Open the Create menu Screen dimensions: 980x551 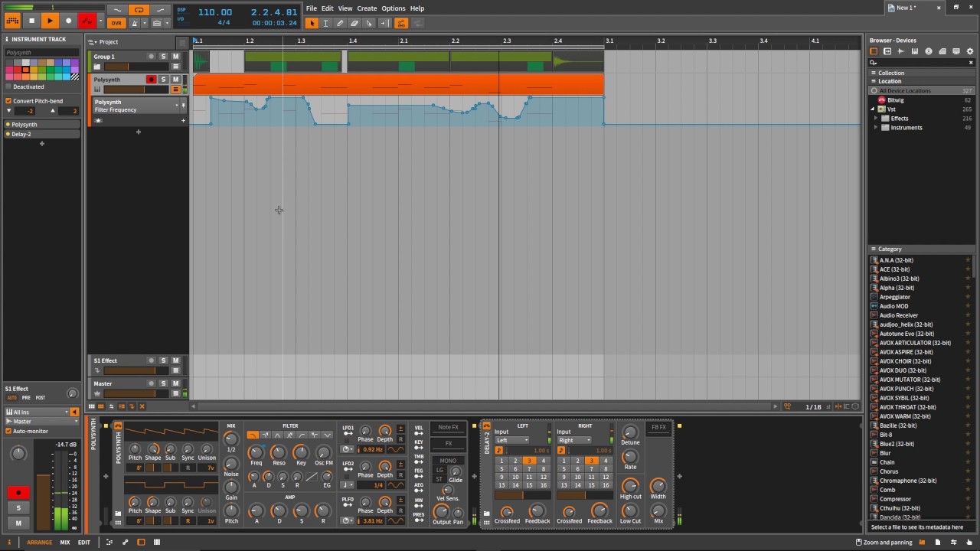tap(367, 8)
